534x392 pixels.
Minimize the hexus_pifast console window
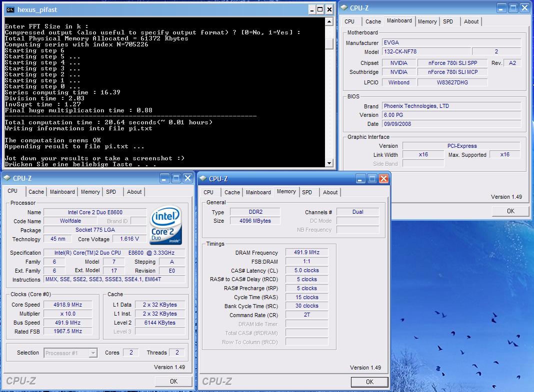coord(311,9)
